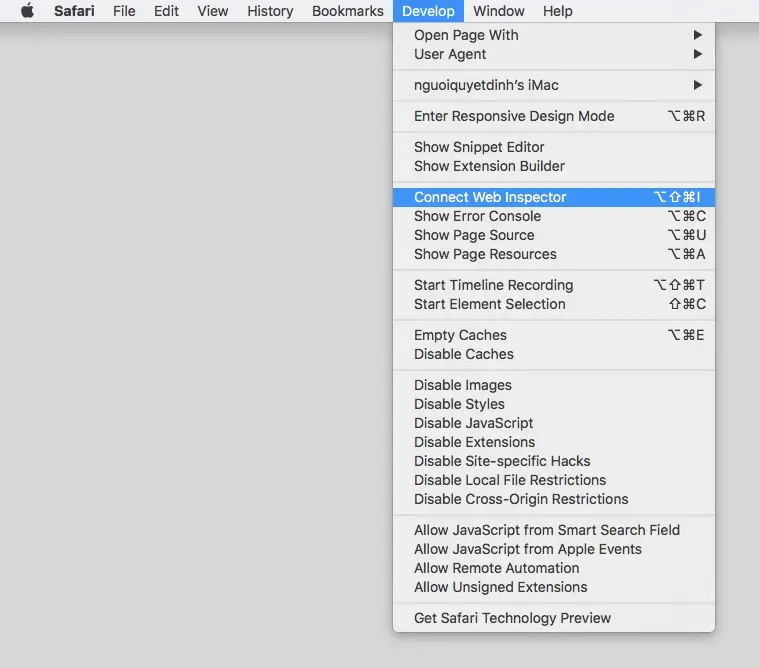Click Get Safari Technology Preview
This screenshot has height=668, width=759.
tap(554, 618)
